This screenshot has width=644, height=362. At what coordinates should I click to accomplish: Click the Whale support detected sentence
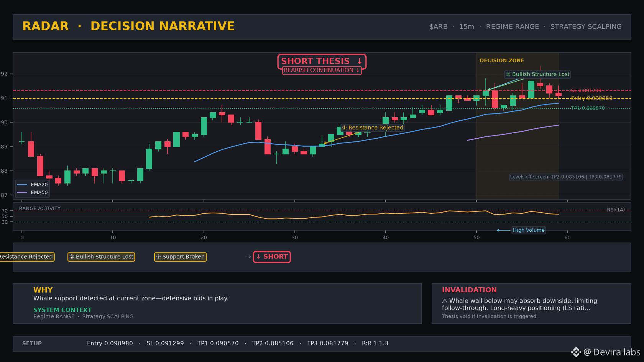point(131,298)
